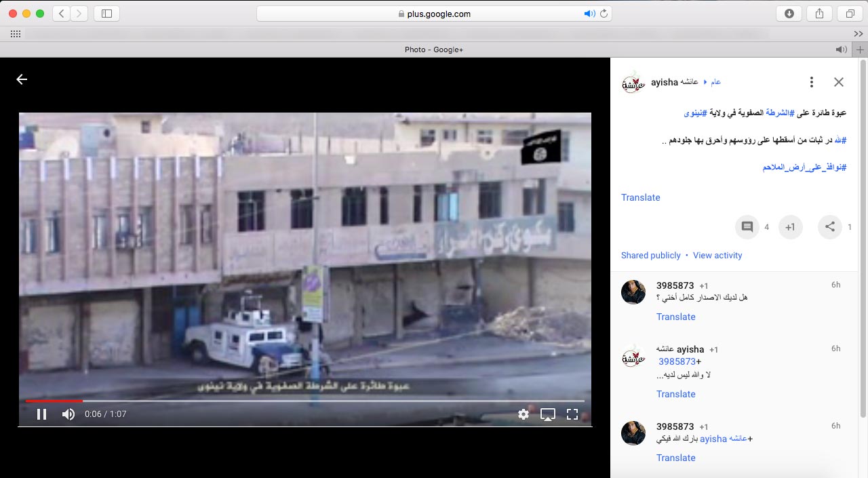Click the share icon on the post
This screenshot has width=868, height=478.
pyautogui.click(x=830, y=227)
